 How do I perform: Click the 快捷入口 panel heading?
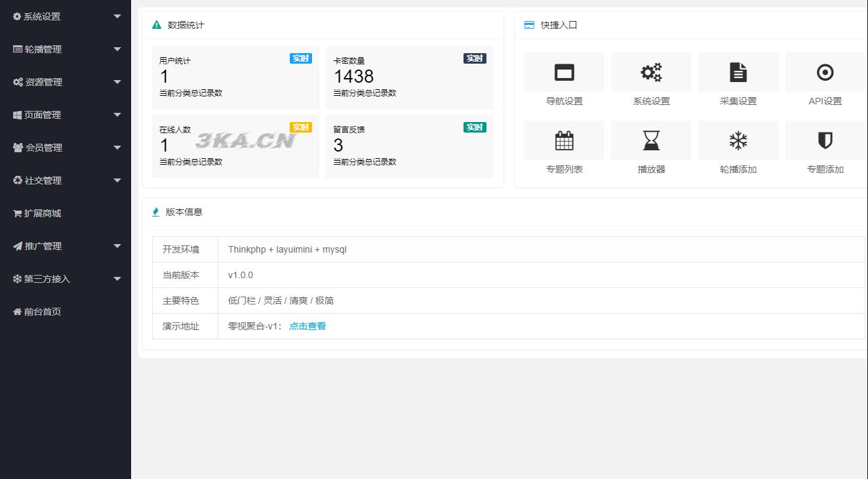coord(559,25)
